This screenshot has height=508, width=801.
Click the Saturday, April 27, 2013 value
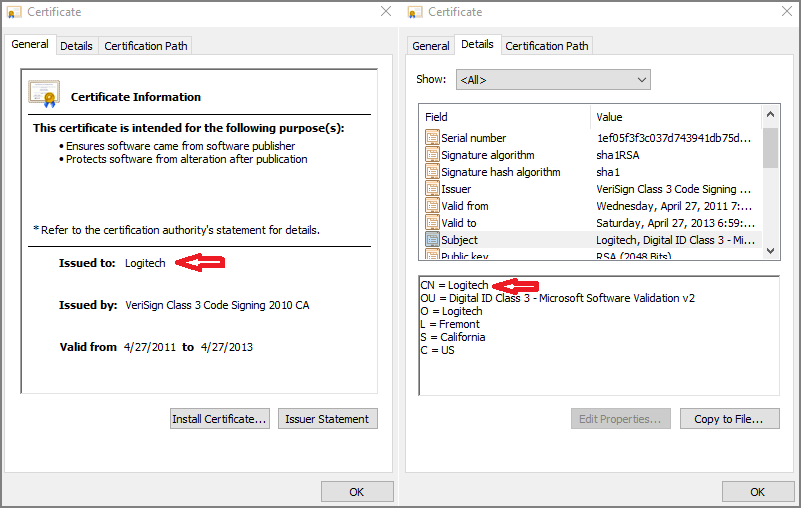click(x=675, y=223)
